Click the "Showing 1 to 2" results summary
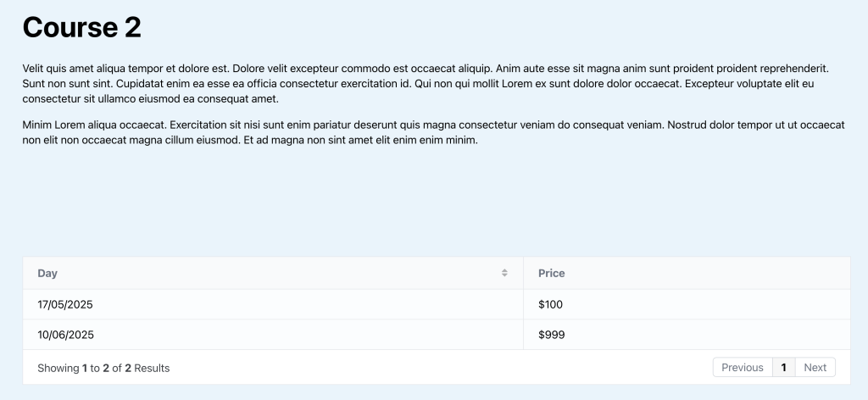 pyautogui.click(x=103, y=368)
